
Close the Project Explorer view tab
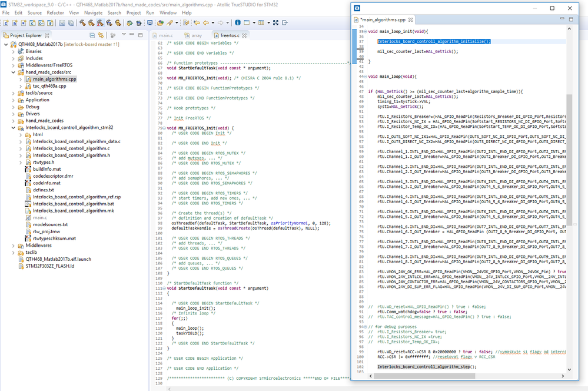[47, 35]
